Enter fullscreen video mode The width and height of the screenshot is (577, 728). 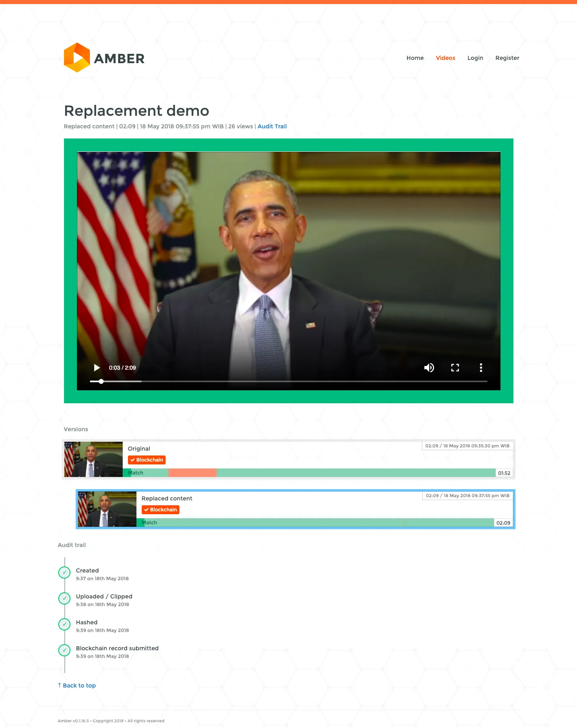click(455, 368)
